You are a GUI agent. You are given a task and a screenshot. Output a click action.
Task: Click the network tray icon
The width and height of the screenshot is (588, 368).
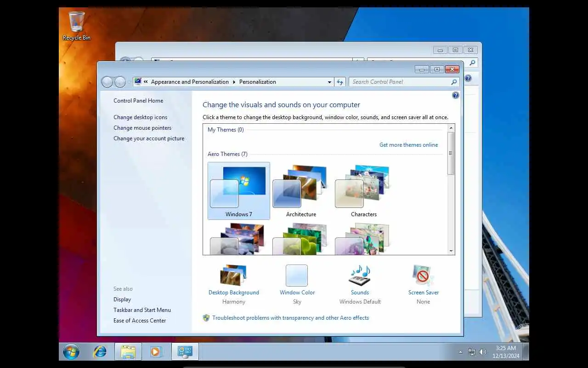coord(472,352)
